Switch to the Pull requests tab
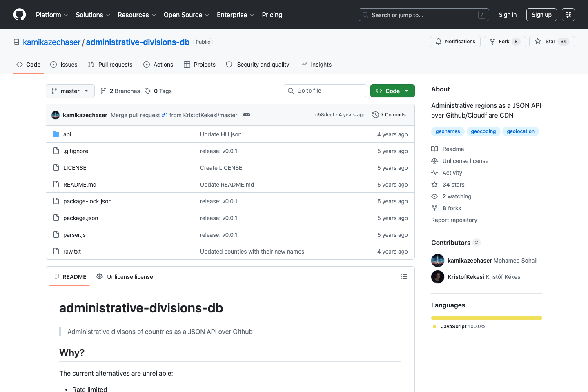 tap(110, 65)
